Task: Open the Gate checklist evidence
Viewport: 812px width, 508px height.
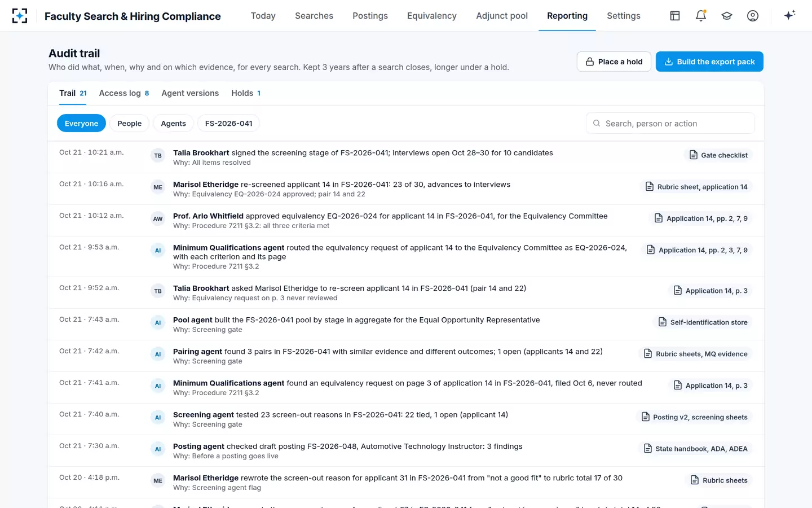Action: point(718,155)
